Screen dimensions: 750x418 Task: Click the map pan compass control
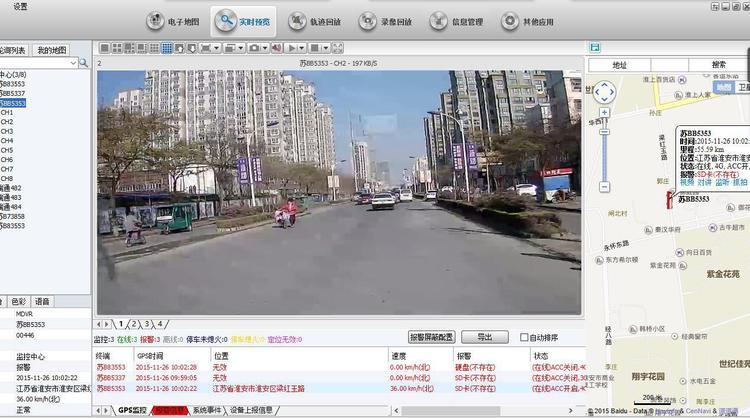click(x=604, y=92)
